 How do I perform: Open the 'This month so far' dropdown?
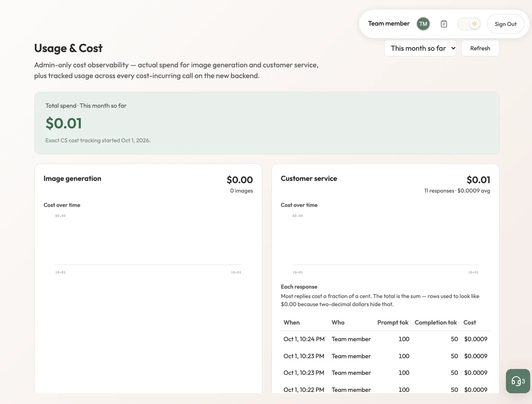tap(420, 48)
